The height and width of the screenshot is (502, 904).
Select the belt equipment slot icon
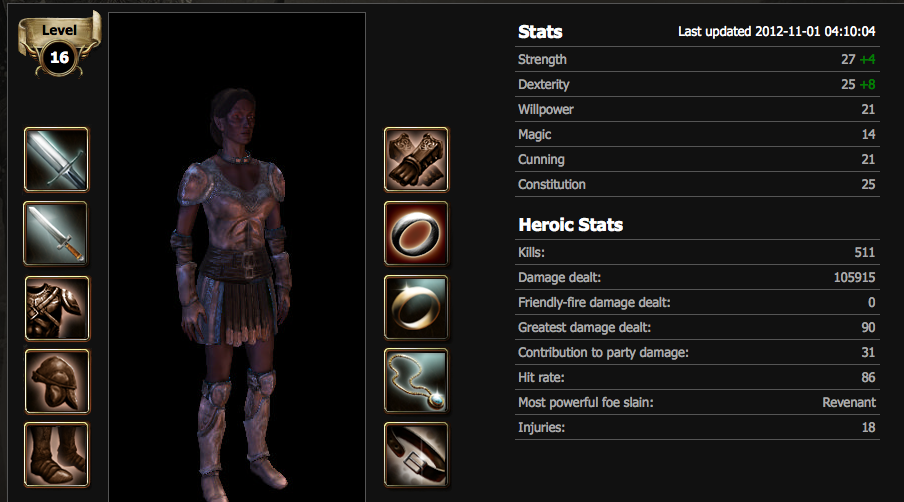pyautogui.click(x=416, y=455)
